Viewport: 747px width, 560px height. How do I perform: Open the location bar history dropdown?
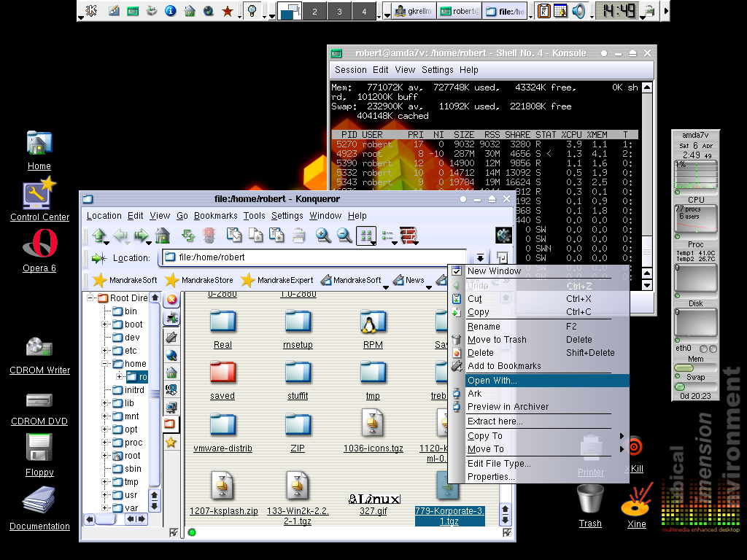(x=480, y=257)
